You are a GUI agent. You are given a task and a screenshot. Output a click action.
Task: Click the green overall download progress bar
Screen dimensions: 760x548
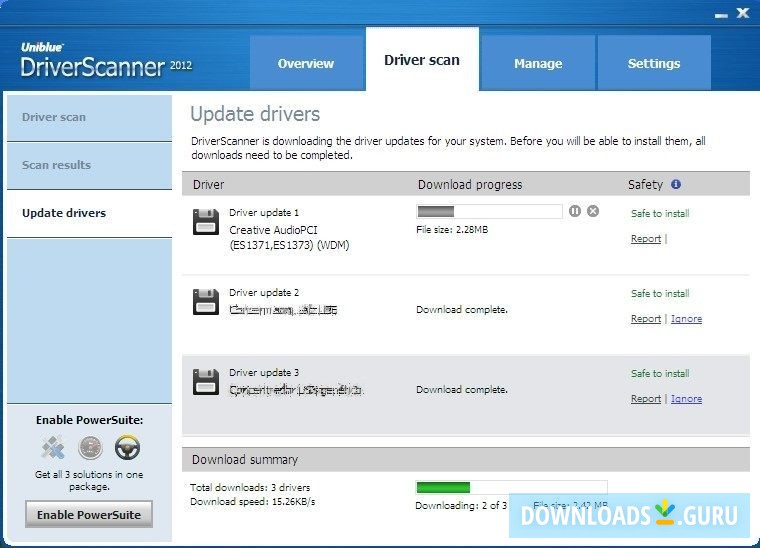[x=511, y=487]
